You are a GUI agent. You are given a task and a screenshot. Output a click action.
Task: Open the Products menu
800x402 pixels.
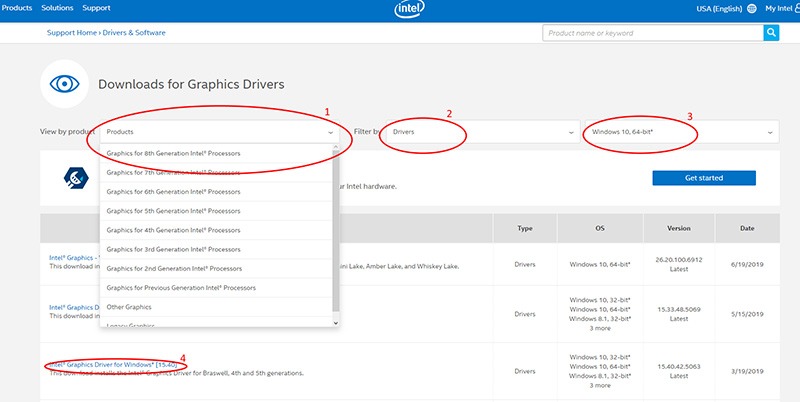[x=17, y=8]
